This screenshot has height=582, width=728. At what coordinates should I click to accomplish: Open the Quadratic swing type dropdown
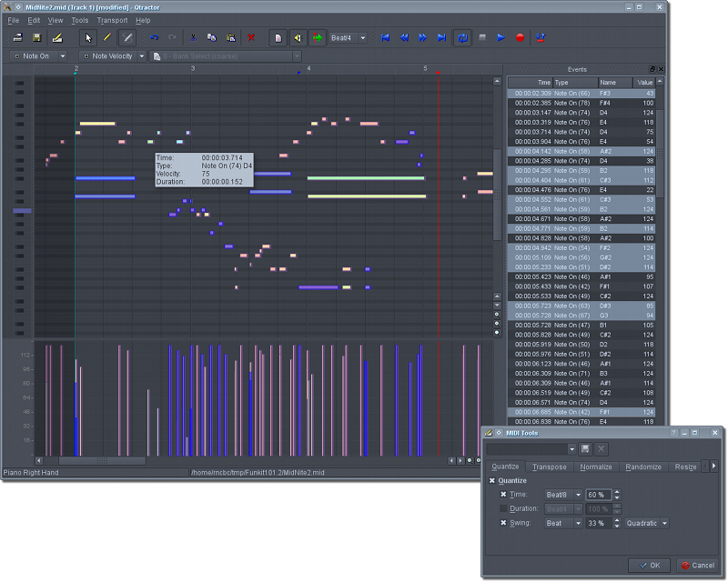647,523
